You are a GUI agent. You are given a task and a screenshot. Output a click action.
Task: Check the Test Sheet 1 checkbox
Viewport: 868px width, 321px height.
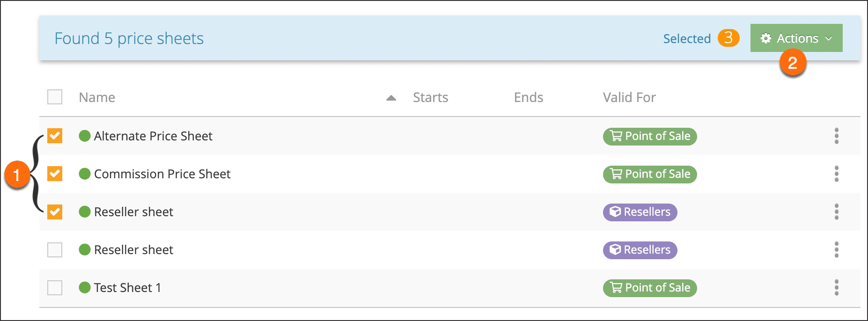point(55,287)
